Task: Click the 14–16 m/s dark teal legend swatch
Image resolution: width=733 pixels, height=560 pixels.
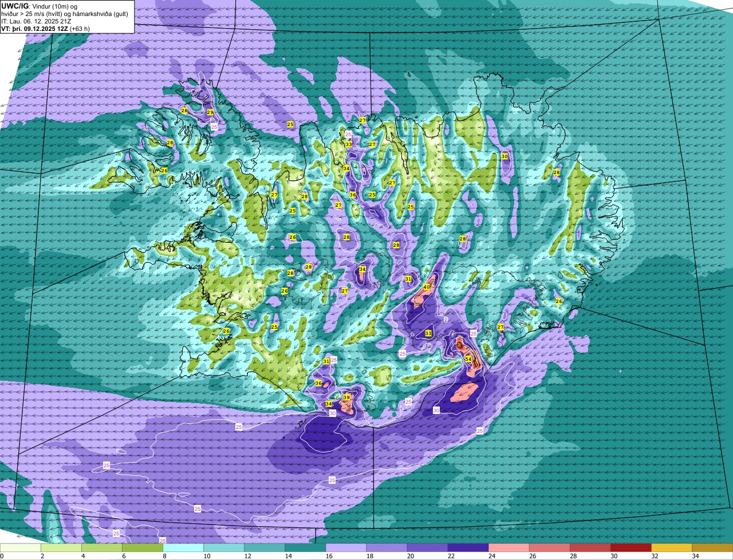Action: (x=306, y=548)
